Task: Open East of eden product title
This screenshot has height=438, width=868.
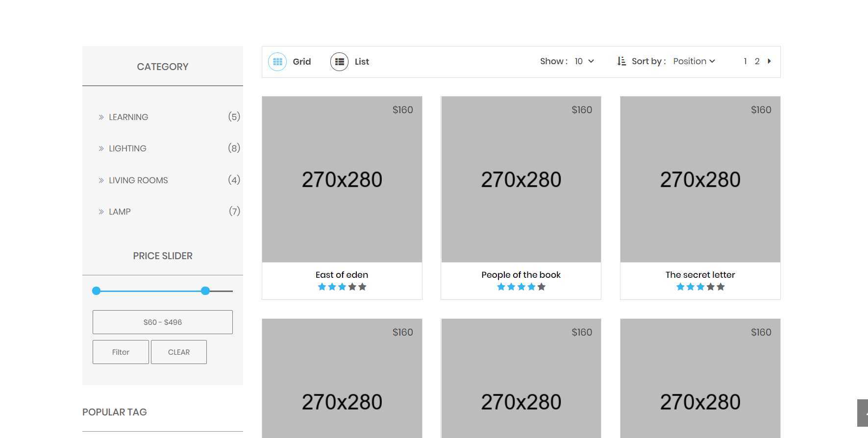Action: pos(342,275)
